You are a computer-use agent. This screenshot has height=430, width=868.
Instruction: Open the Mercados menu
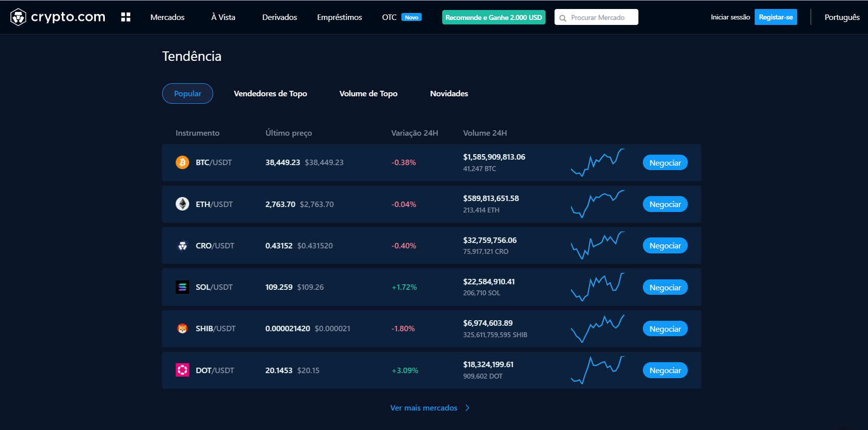(x=167, y=17)
